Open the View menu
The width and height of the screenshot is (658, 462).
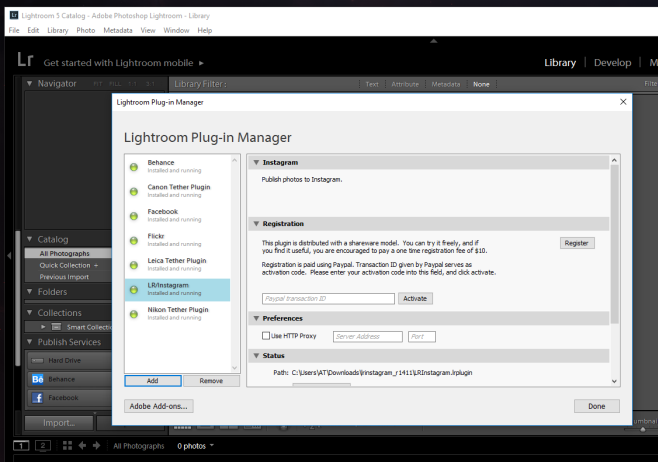[148, 30]
